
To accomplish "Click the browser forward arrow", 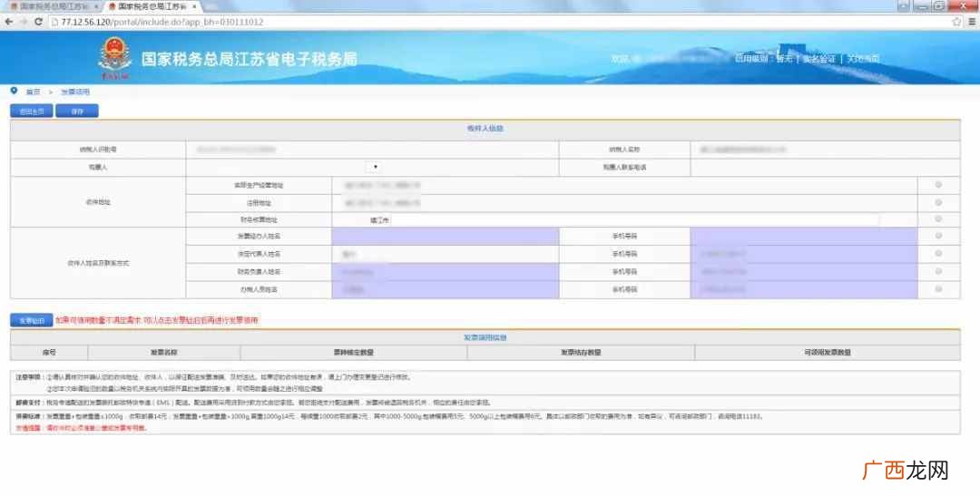I will [23, 22].
